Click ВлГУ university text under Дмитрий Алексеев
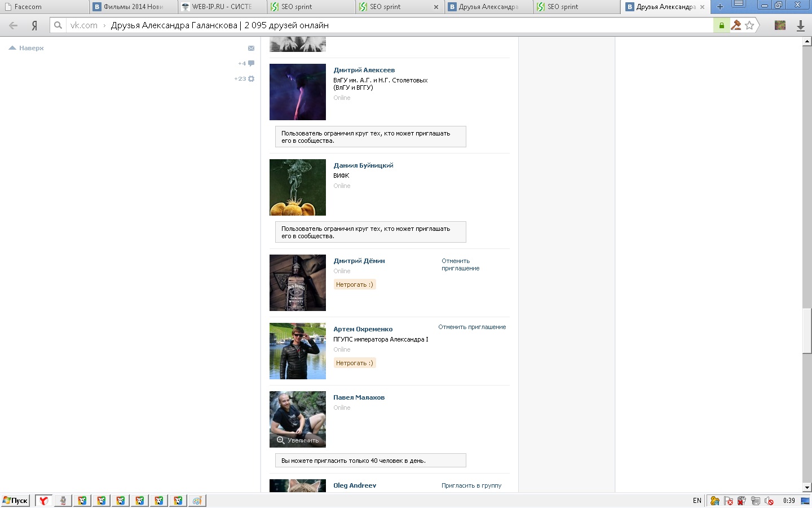The width and height of the screenshot is (812, 508). [x=380, y=84]
